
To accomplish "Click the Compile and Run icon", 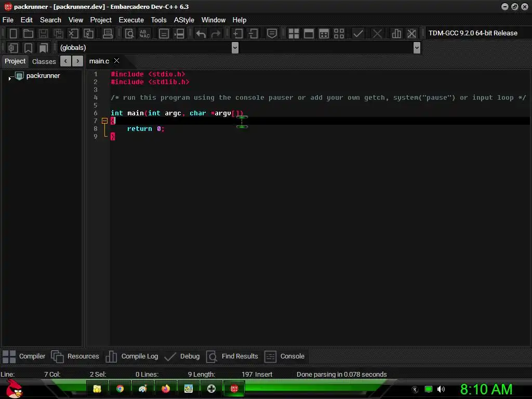I will (x=324, y=33).
